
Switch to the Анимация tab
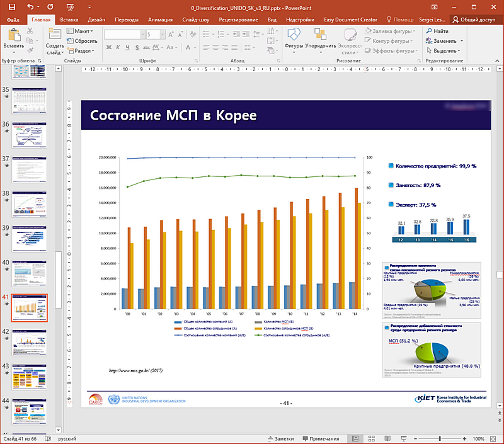point(160,20)
